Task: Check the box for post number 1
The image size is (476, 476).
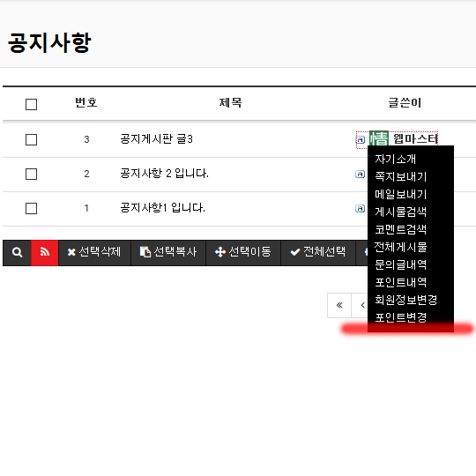Action: 31,209
